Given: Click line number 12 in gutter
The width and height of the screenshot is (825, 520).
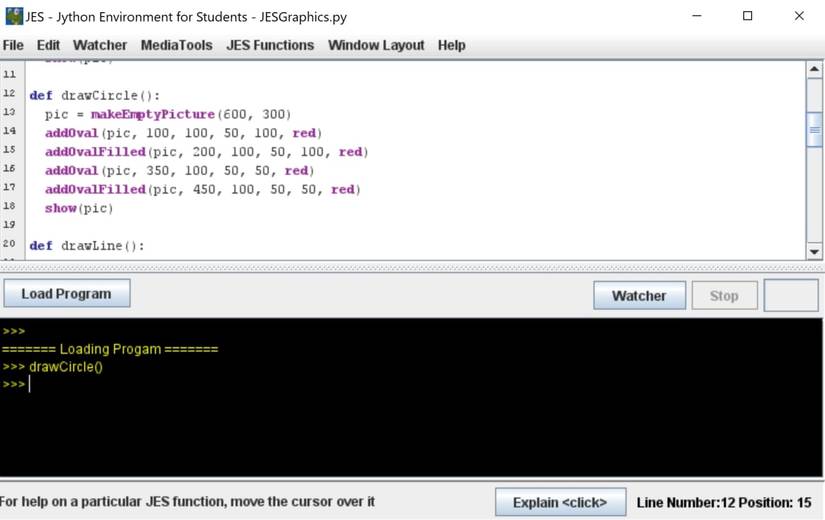Looking at the screenshot, I should pos(9,93).
